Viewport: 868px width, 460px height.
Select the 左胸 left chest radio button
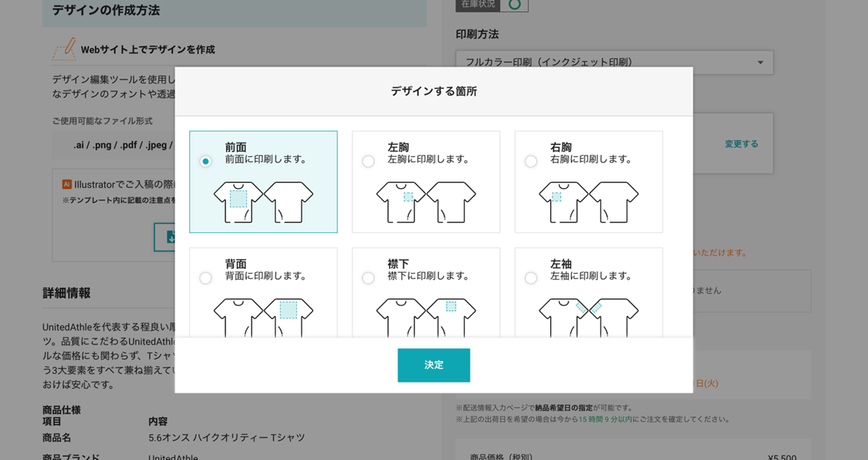tap(368, 161)
